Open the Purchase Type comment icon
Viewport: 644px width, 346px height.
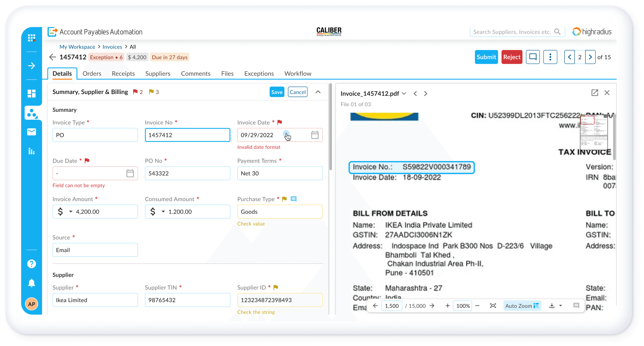pyautogui.click(x=293, y=199)
